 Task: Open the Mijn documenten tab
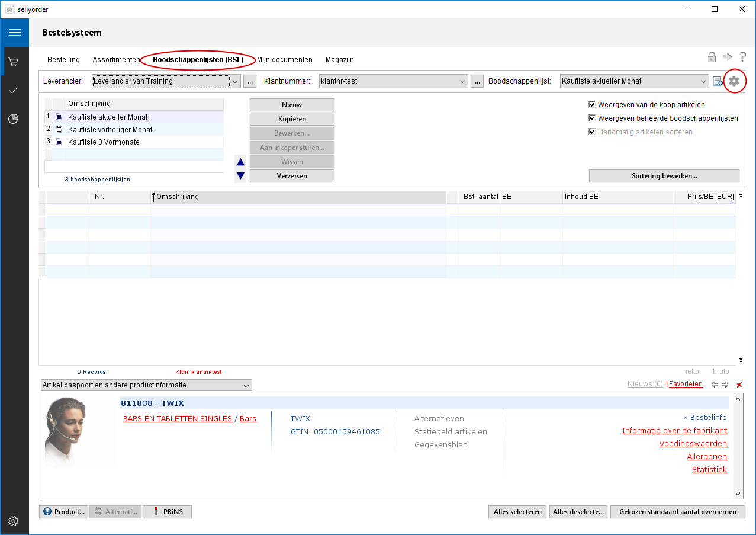[284, 60]
